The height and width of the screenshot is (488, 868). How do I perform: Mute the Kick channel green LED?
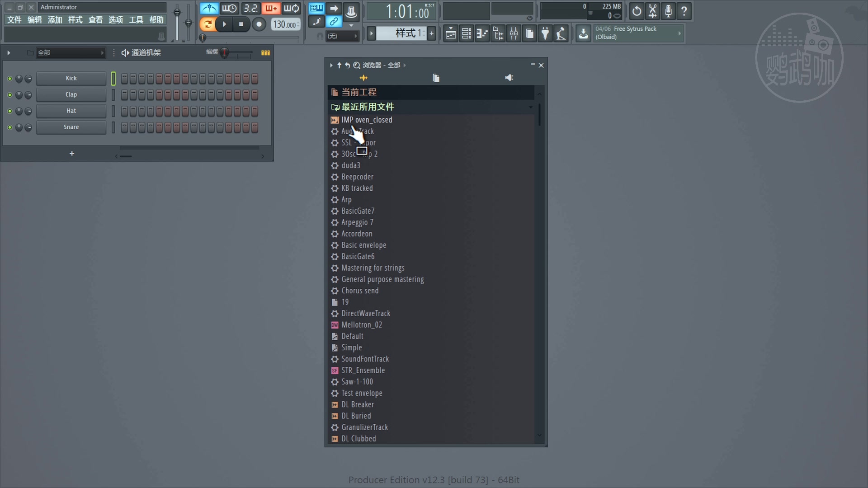coord(9,79)
